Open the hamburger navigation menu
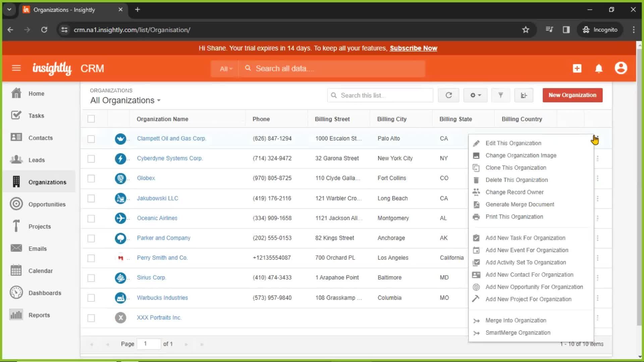This screenshot has height=362, width=644. point(16,68)
